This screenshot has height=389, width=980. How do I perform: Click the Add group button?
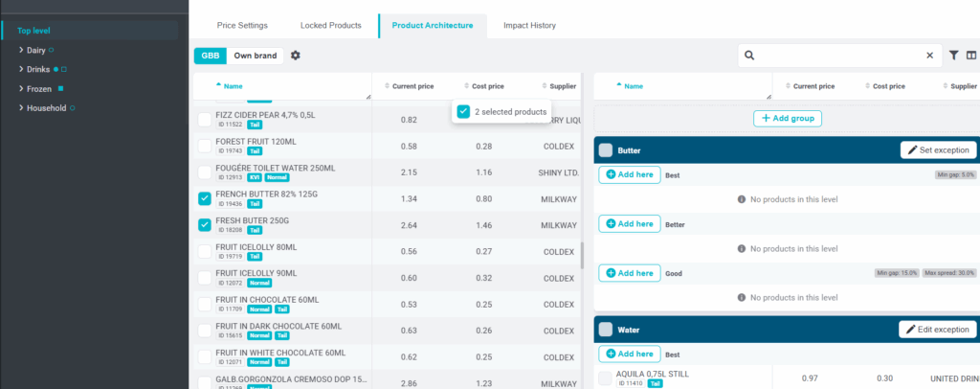pyautogui.click(x=787, y=119)
